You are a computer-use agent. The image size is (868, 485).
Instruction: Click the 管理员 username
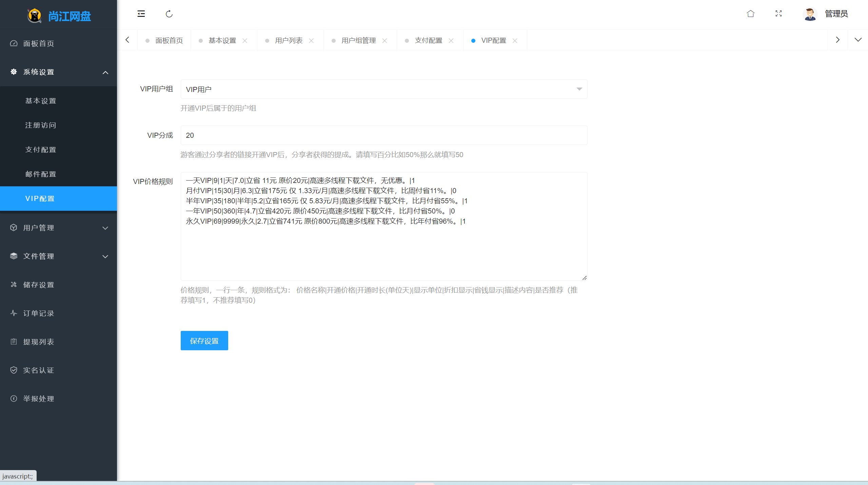pos(836,14)
